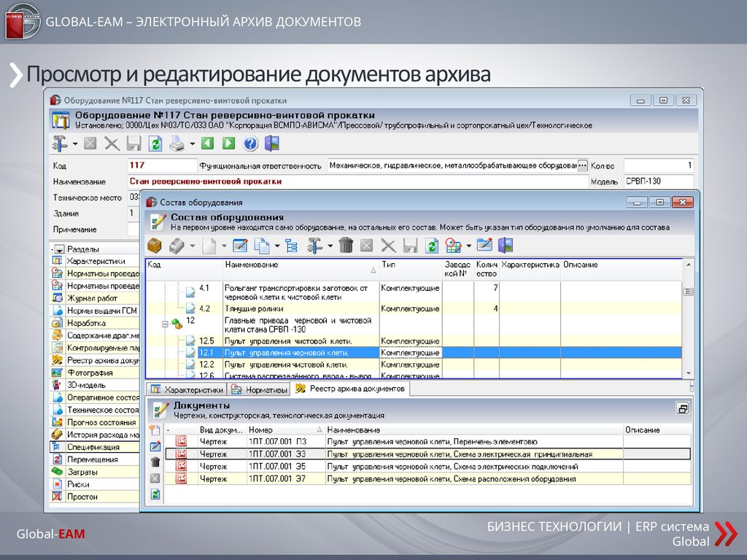This screenshot has width=747, height=560.
Task: Go to next record with green right arrow
Action: pos(228,144)
